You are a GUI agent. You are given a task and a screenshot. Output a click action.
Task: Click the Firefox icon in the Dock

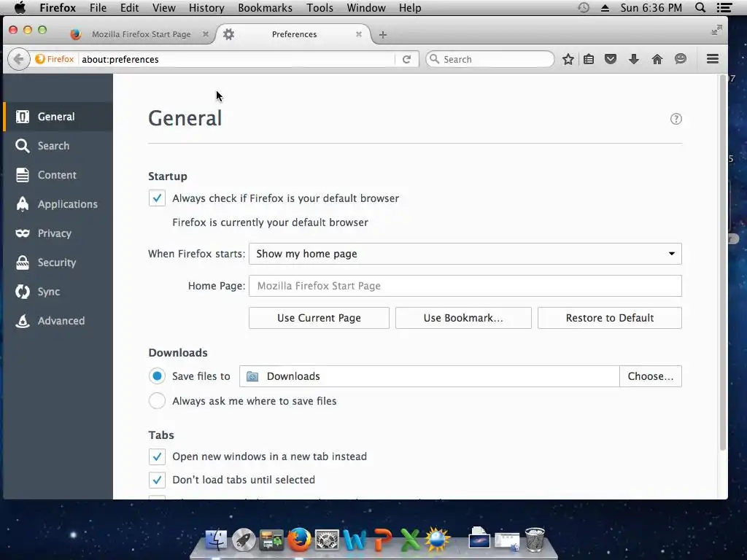pos(298,540)
